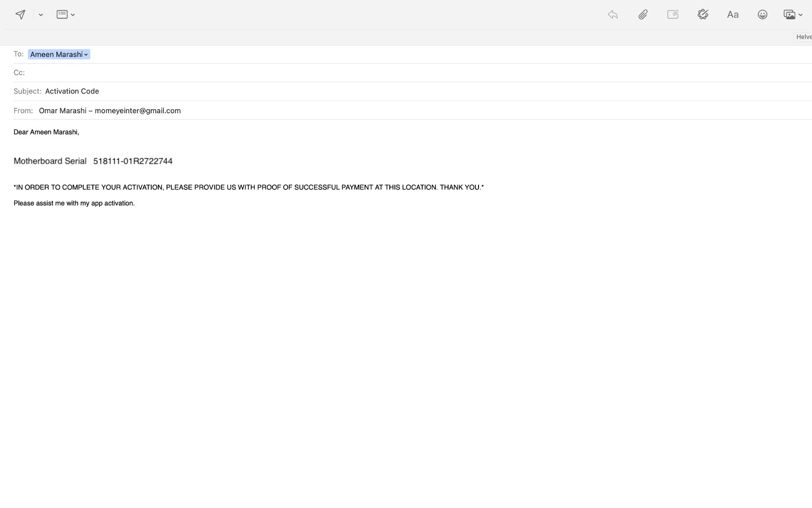The image size is (812, 508).
Task: Open the Aa text formatting options
Action: (733, 14)
